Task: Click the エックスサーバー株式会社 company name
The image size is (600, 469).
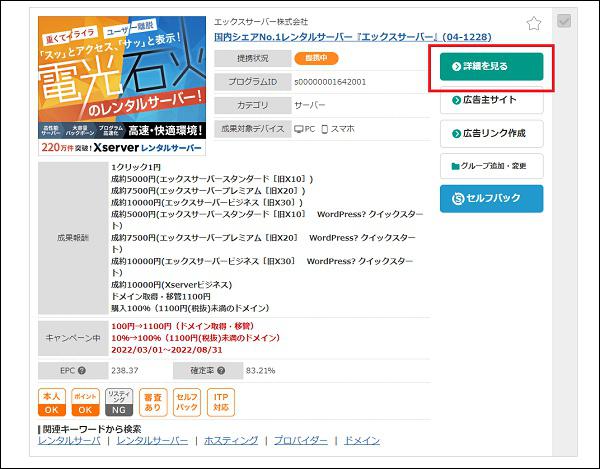Action: click(261, 22)
